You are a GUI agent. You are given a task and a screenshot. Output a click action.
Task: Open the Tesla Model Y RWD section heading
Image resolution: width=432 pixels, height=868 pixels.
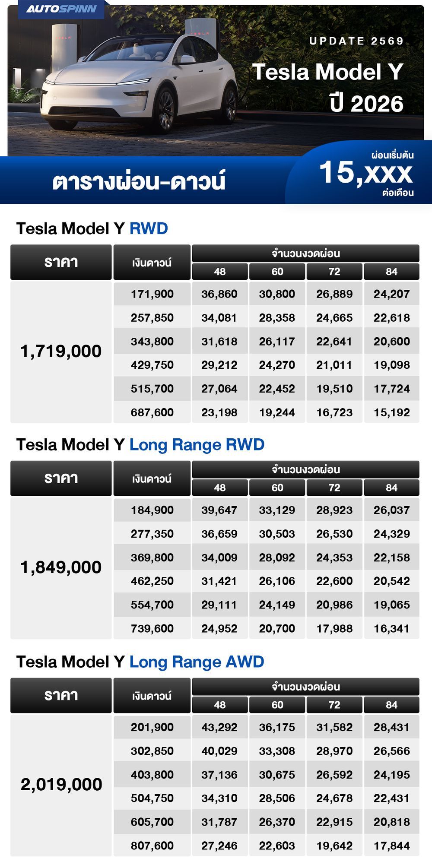tap(92, 228)
